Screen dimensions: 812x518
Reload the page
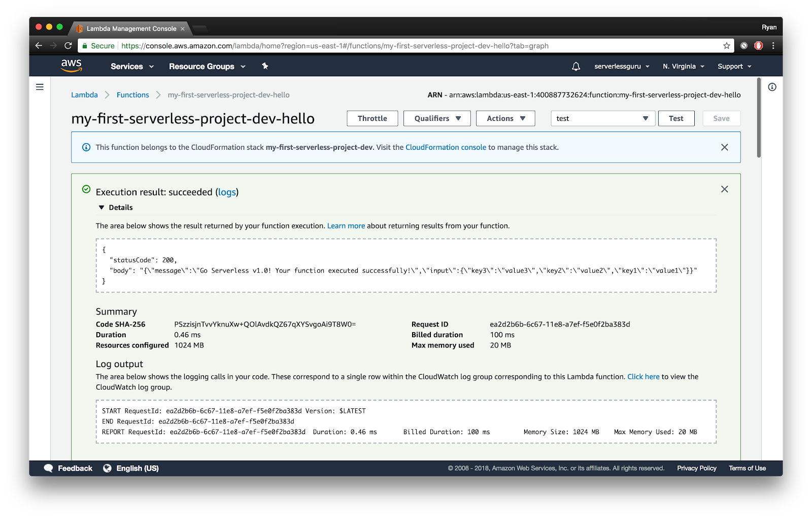click(68, 45)
